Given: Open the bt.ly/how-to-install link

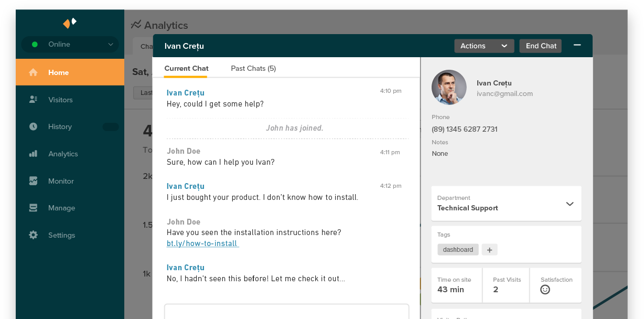Looking at the screenshot, I should click(x=202, y=243).
